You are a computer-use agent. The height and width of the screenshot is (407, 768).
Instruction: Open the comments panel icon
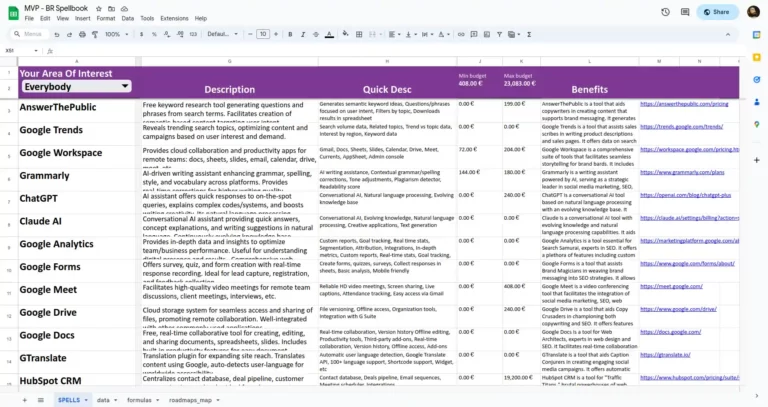(685, 12)
